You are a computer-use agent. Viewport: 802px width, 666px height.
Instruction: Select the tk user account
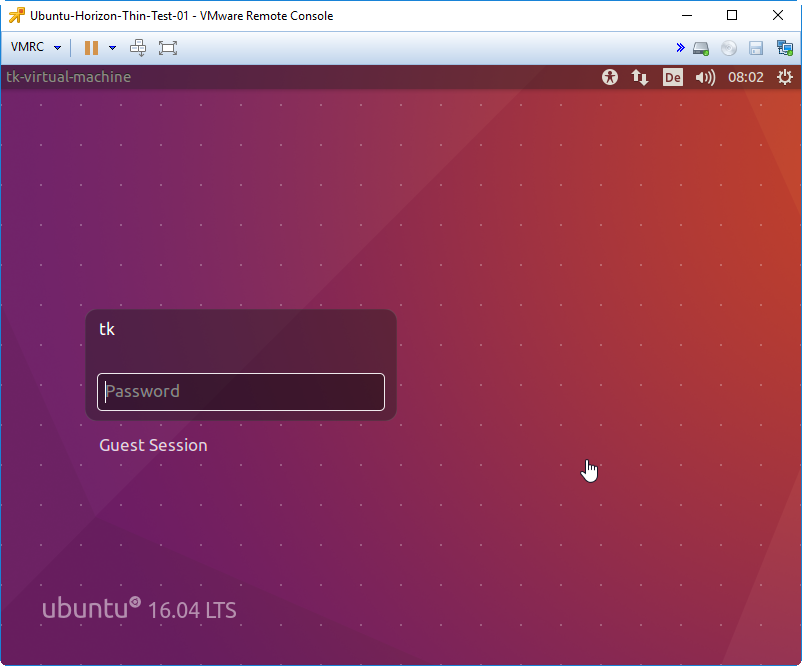coord(107,329)
